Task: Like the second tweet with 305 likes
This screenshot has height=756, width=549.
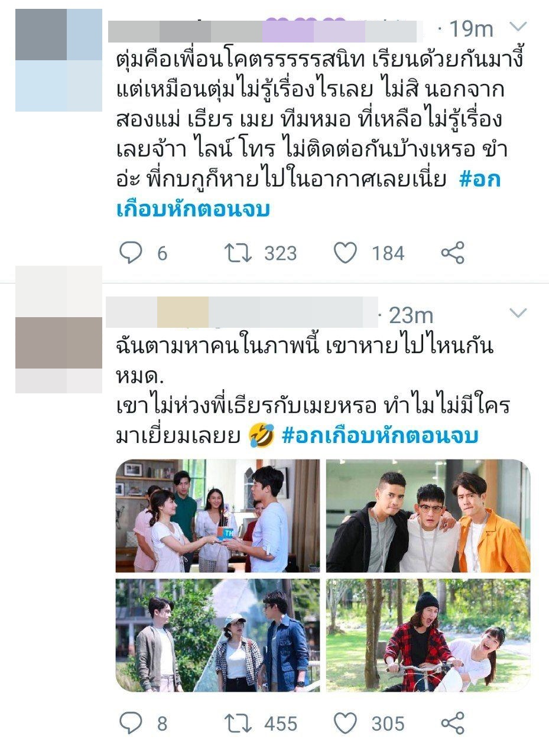Action: [345, 723]
